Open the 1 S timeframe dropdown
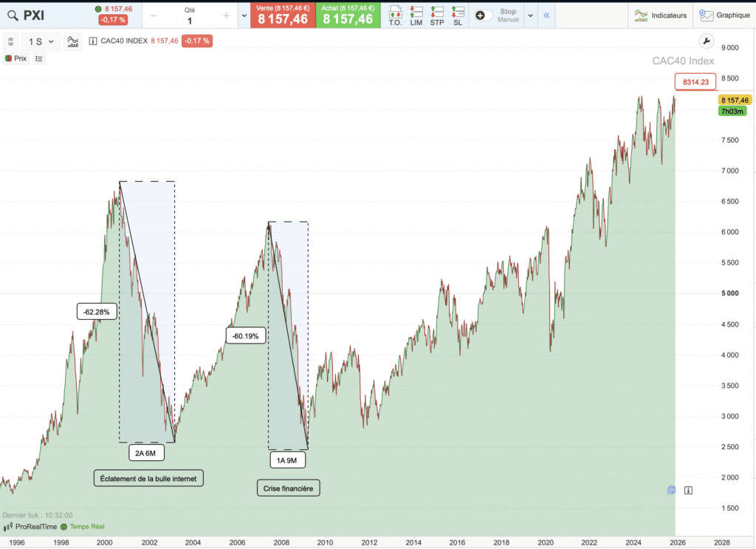This screenshot has height=549, width=756. tap(41, 41)
